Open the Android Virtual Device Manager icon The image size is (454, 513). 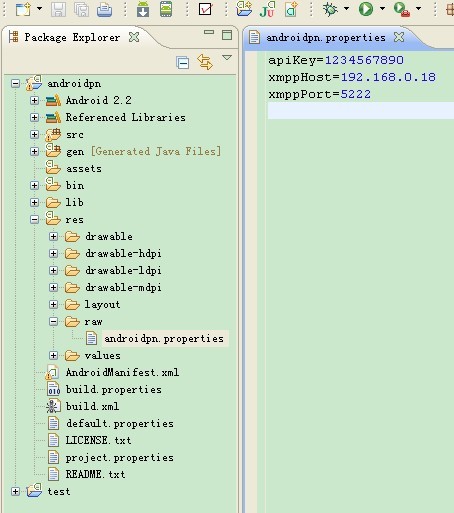tap(166, 9)
